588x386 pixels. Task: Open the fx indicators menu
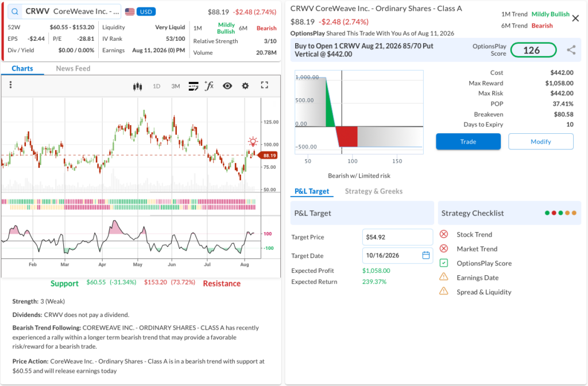[x=209, y=86]
